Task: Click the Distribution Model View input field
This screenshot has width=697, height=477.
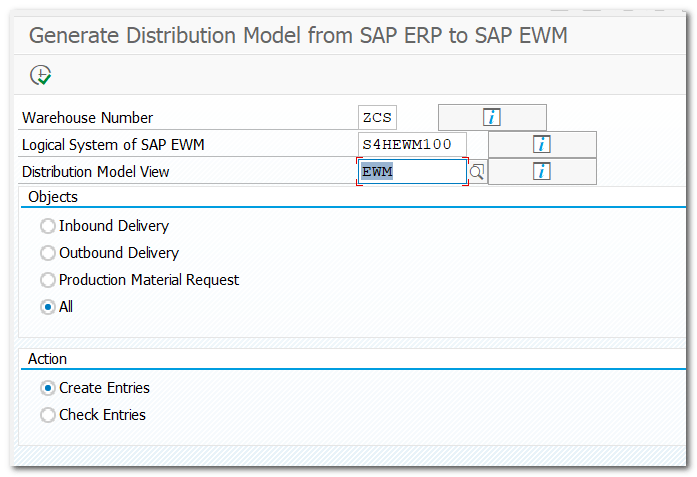Action: tap(412, 172)
